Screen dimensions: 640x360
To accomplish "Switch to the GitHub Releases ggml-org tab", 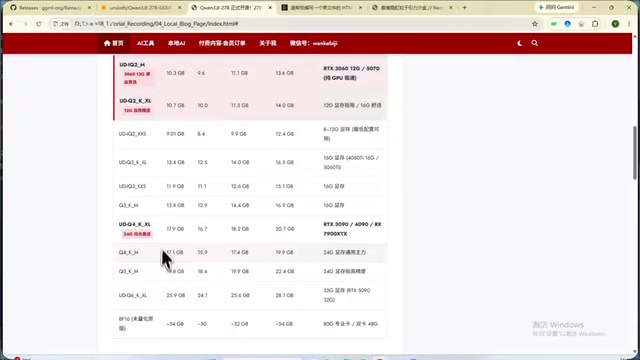I will [50, 7].
